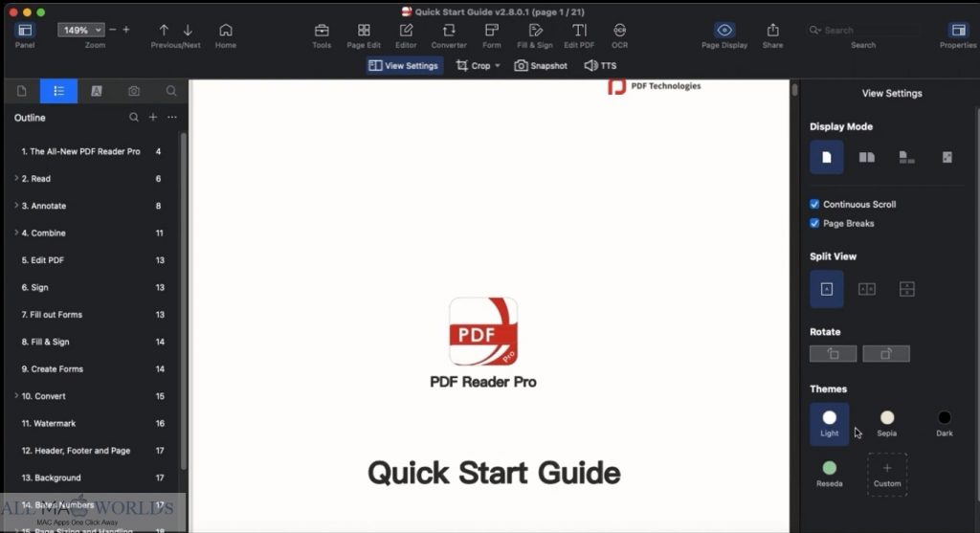Image resolution: width=980 pixels, height=533 pixels.
Task: Select vertical split view
Action: 867,289
